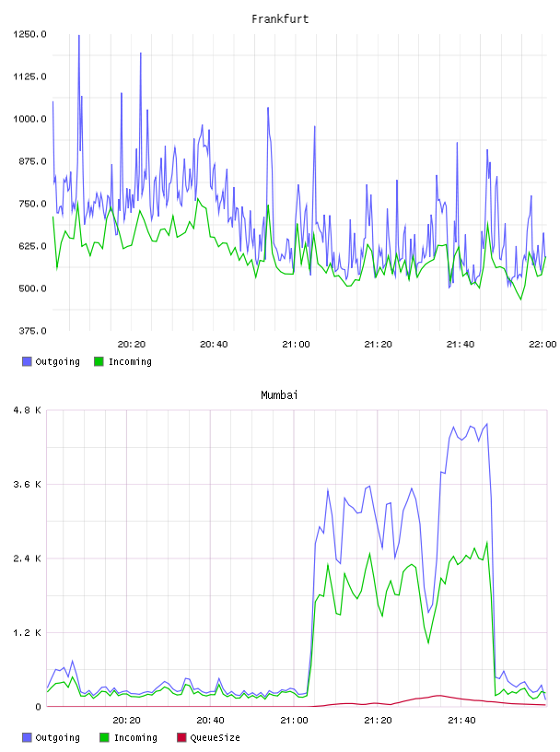This screenshot has height=752, width=560.
Task: Click the green Incoming swatch in Frankfurt legend
Action: 99,361
